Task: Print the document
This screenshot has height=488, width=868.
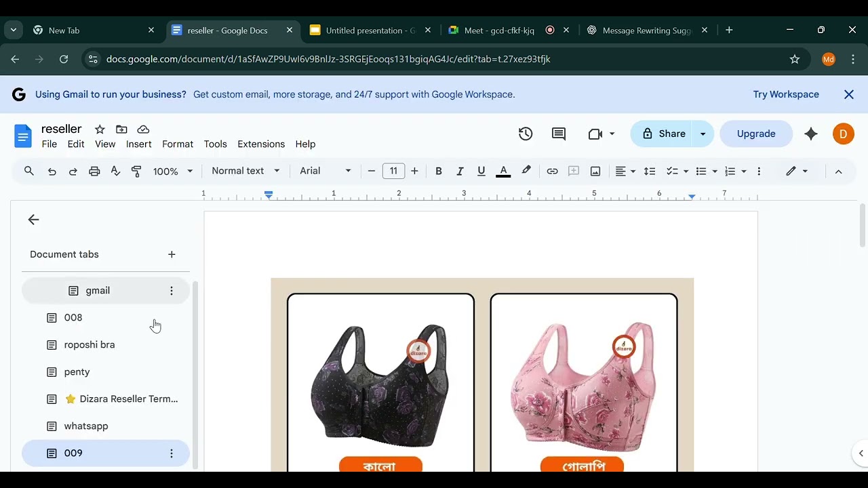Action: point(94,171)
